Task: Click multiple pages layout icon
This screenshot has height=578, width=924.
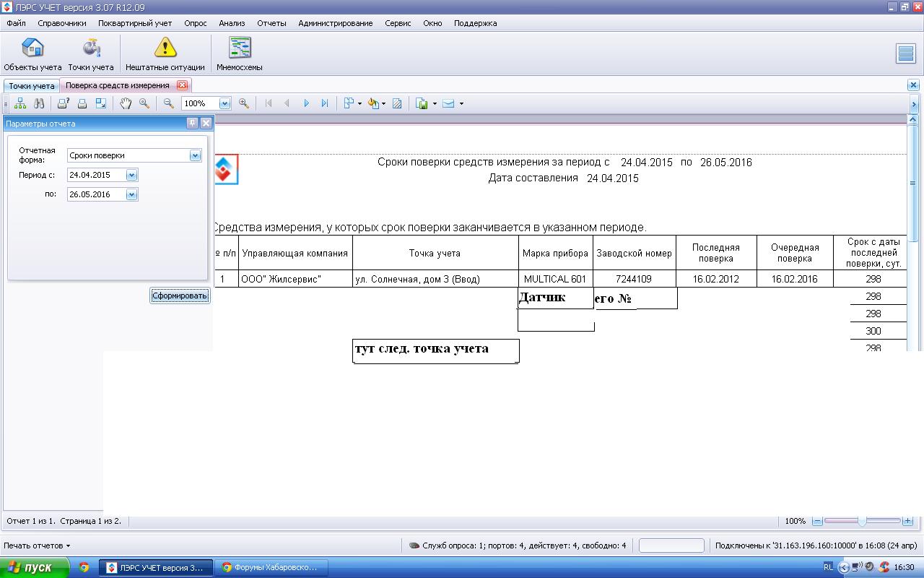Action: [349, 103]
